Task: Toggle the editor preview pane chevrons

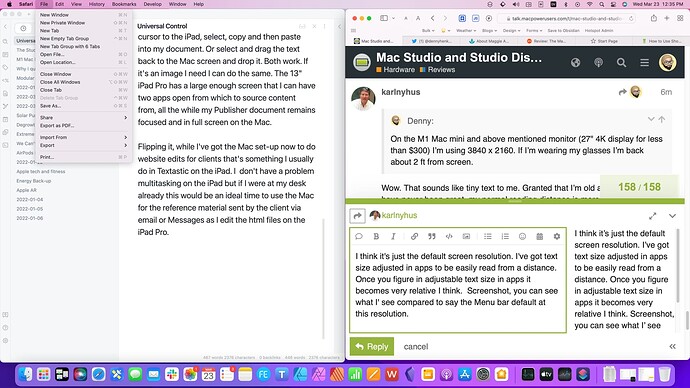Action: coord(672,347)
